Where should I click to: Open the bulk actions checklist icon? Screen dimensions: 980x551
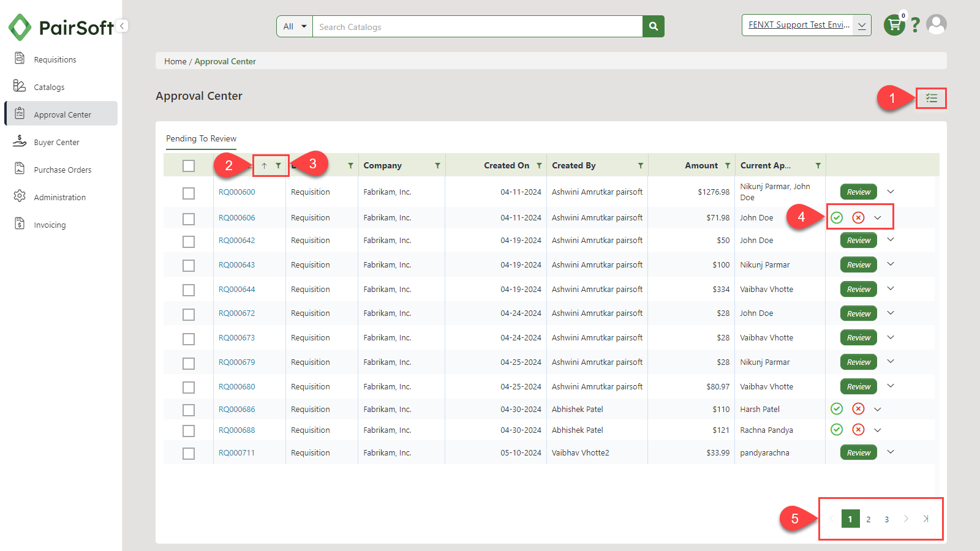tap(932, 98)
